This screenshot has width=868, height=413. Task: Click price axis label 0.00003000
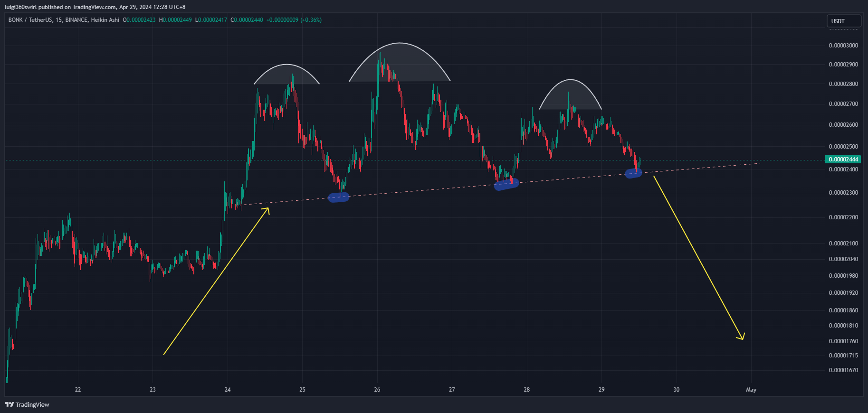(843, 46)
